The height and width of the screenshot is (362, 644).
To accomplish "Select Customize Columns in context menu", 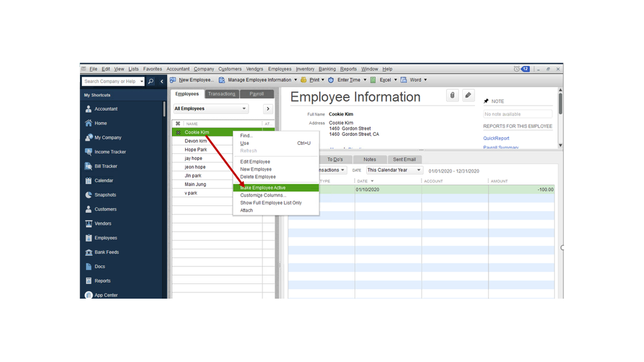I will tap(263, 195).
